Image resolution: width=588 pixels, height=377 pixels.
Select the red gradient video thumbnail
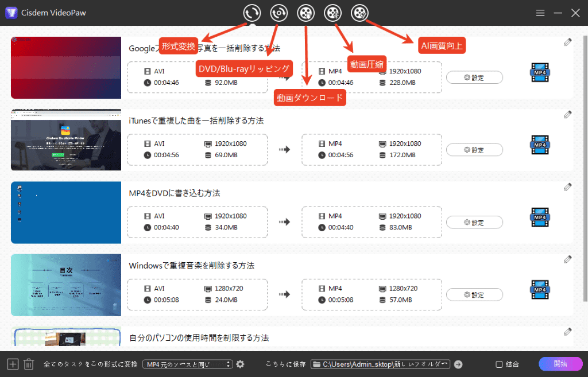click(66, 68)
